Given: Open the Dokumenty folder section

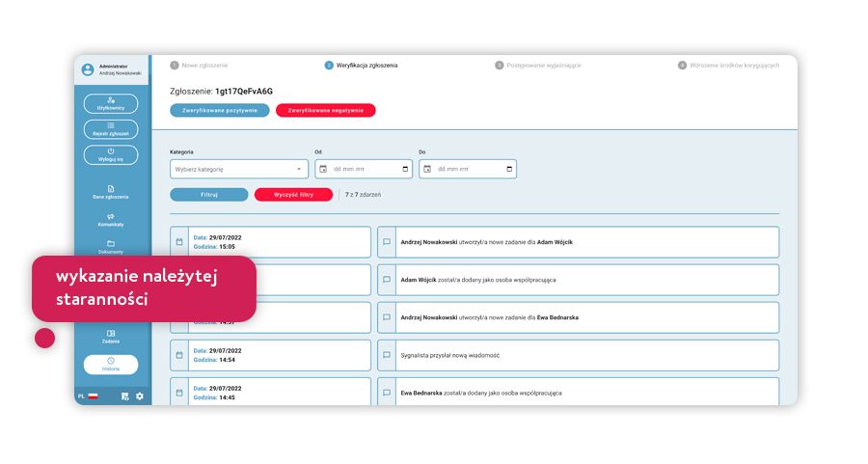Looking at the screenshot, I should 111,246.
